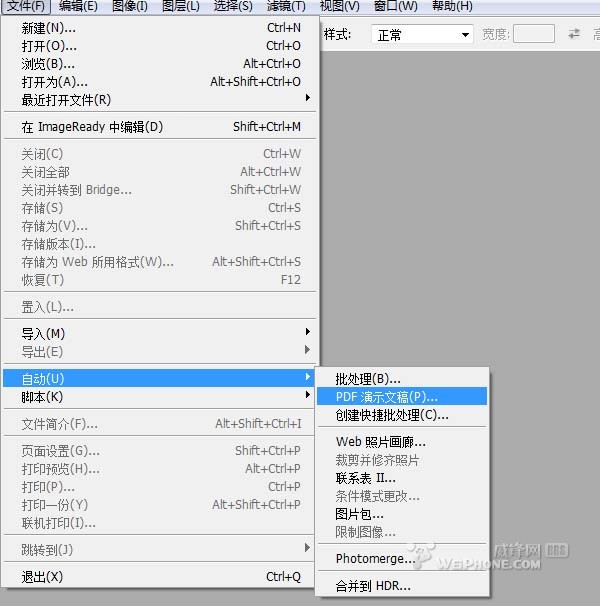Choose Web 照片画廊... entry
The image size is (600, 606).
click(x=402, y=442)
